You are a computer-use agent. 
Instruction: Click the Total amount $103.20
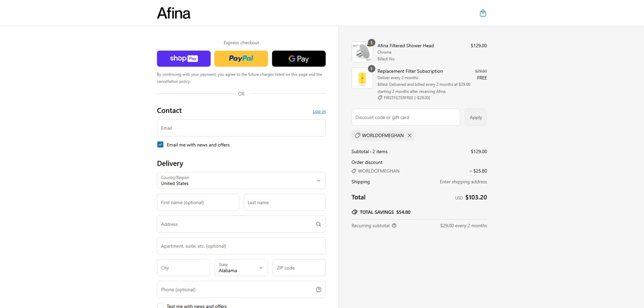476,197
